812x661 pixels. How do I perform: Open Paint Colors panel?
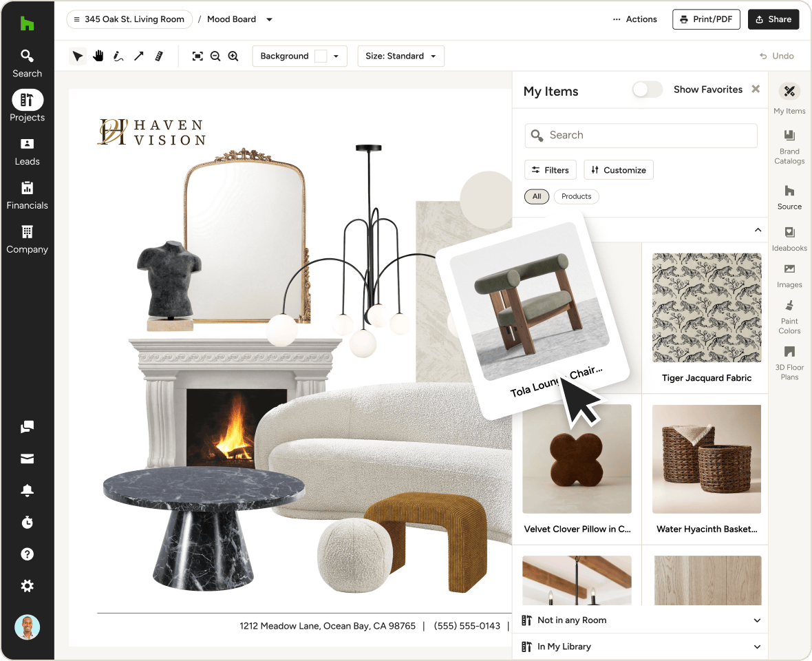coord(789,317)
